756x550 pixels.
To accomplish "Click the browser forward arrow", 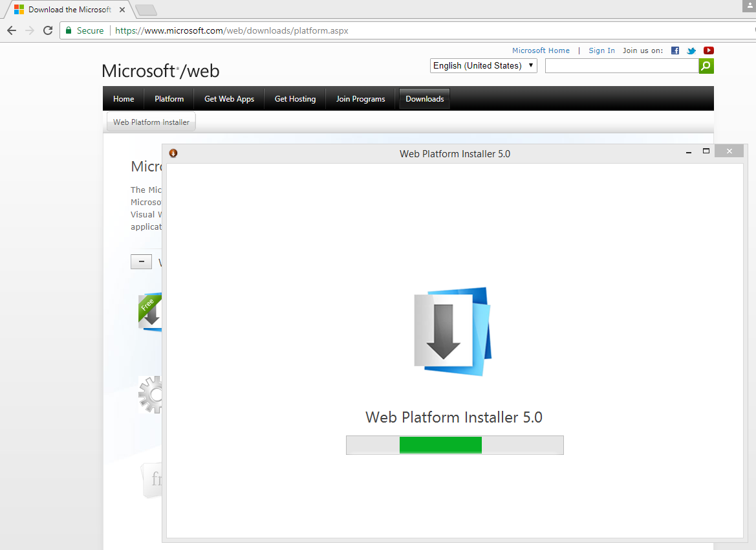I will [x=29, y=30].
